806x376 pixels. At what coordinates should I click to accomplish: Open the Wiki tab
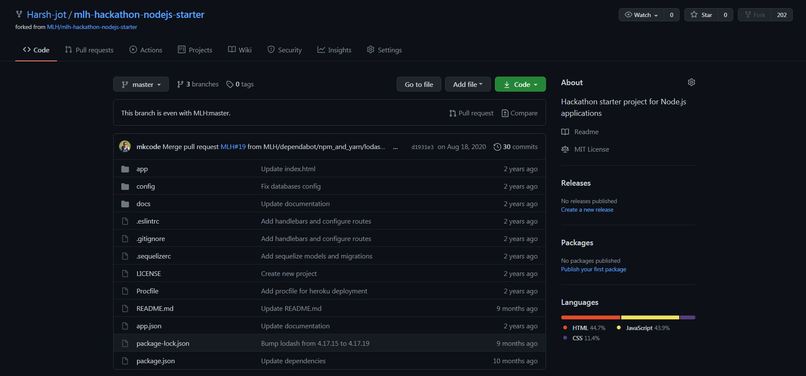click(240, 50)
